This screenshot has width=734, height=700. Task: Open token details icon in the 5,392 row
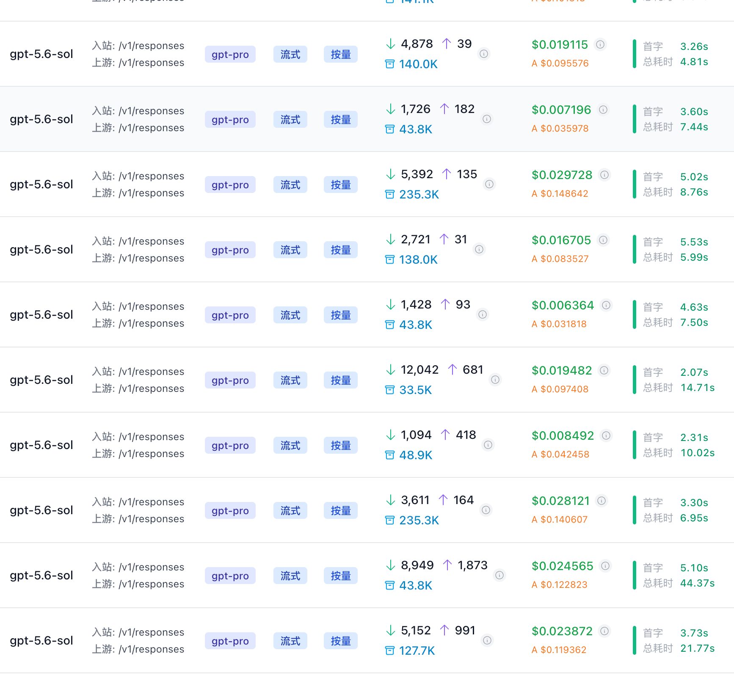point(489,184)
